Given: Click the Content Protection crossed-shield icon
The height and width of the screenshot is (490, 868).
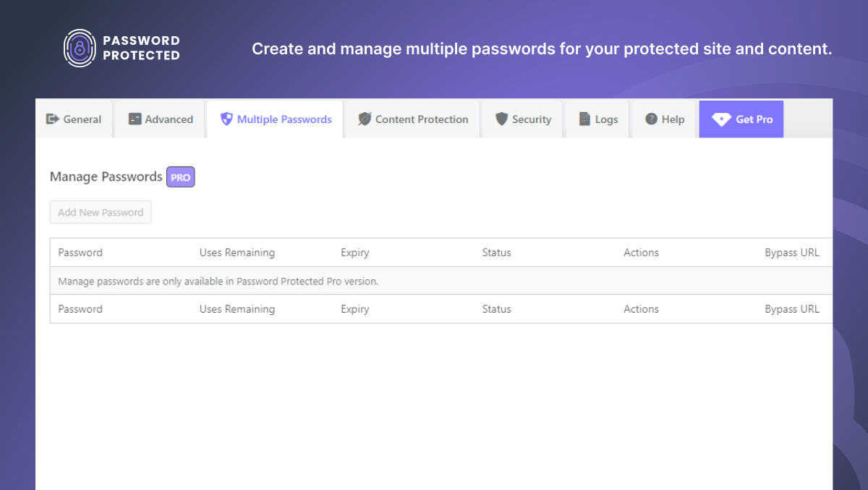Looking at the screenshot, I should click(x=365, y=119).
